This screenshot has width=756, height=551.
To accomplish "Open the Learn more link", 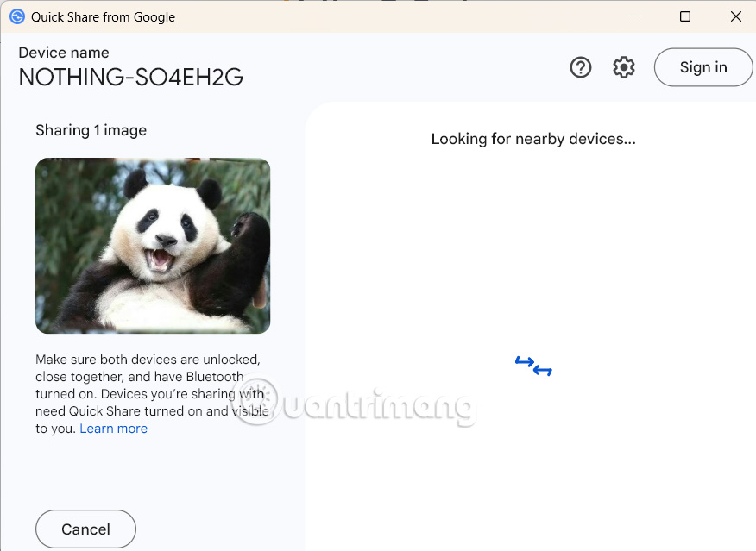I will (x=113, y=429).
